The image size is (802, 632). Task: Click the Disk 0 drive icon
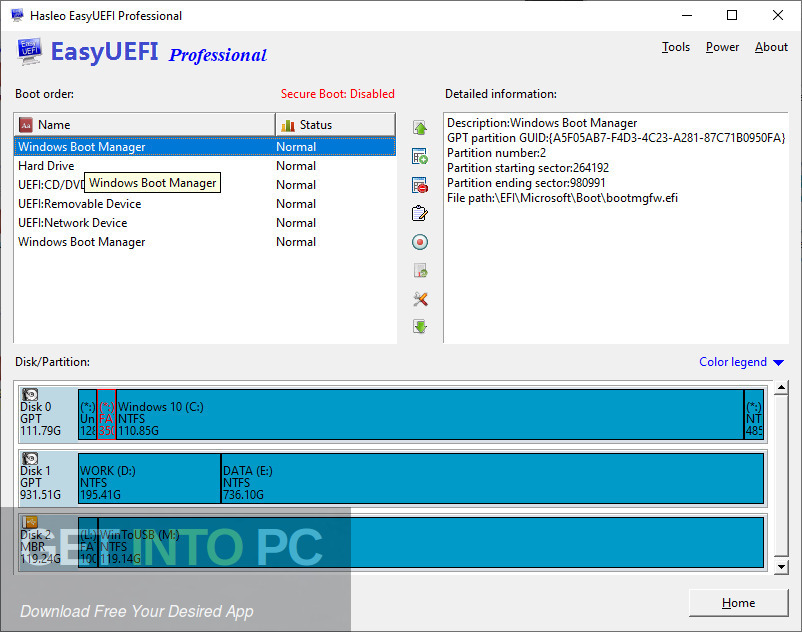click(30, 394)
